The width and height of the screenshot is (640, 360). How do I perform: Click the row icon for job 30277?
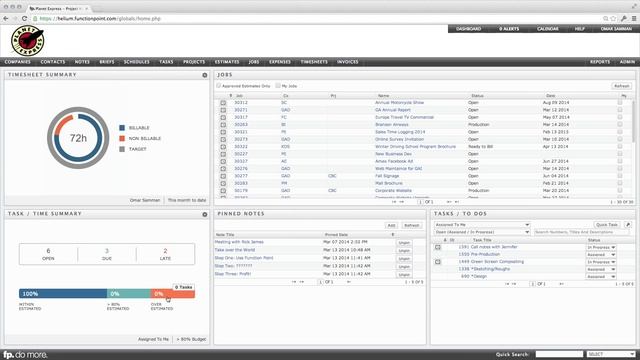click(x=223, y=176)
